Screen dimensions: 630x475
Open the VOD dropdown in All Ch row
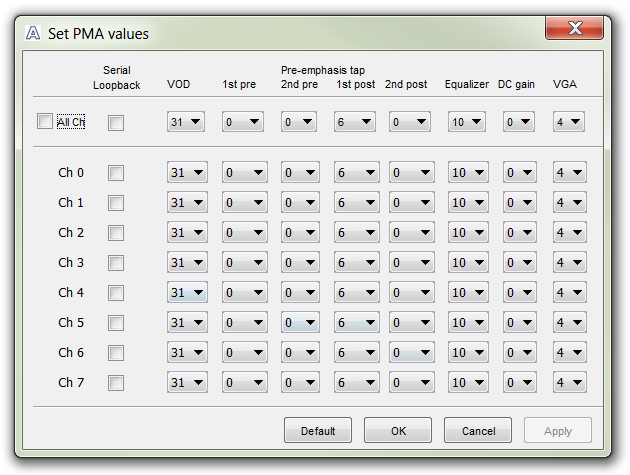pos(186,122)
